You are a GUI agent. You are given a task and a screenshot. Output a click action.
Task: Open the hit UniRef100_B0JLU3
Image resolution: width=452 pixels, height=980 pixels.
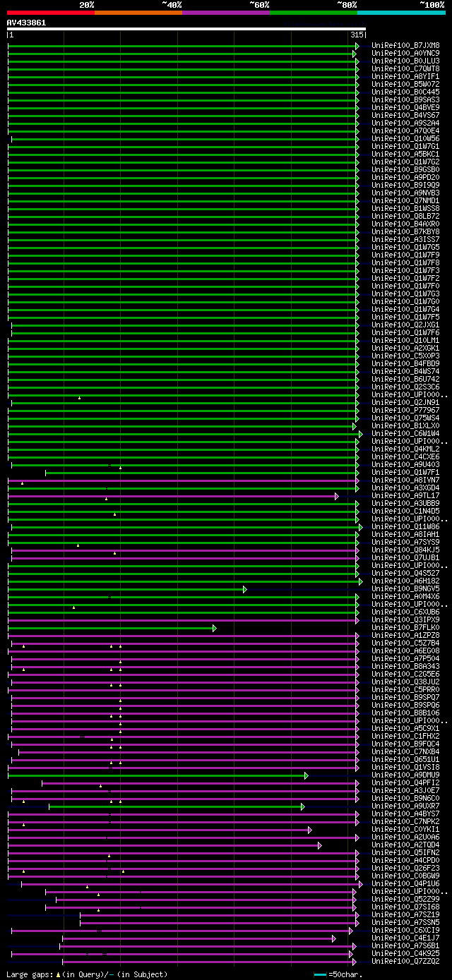(405, 61)
